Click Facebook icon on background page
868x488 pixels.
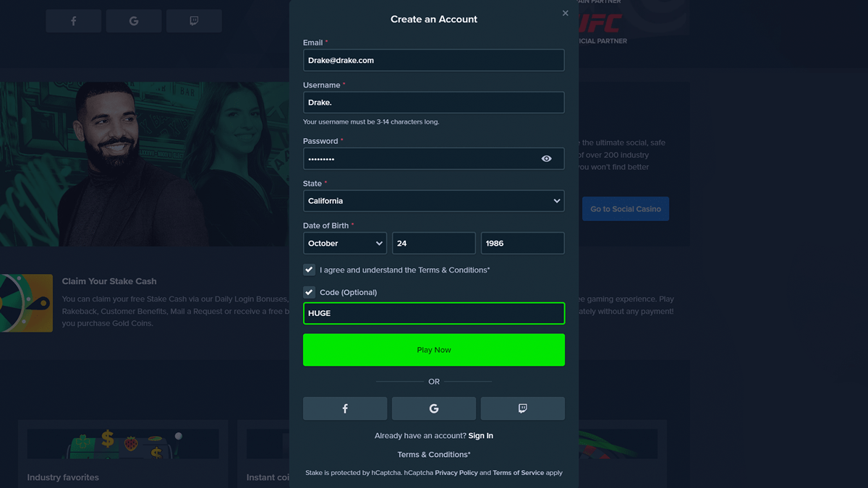pos(74,21)
